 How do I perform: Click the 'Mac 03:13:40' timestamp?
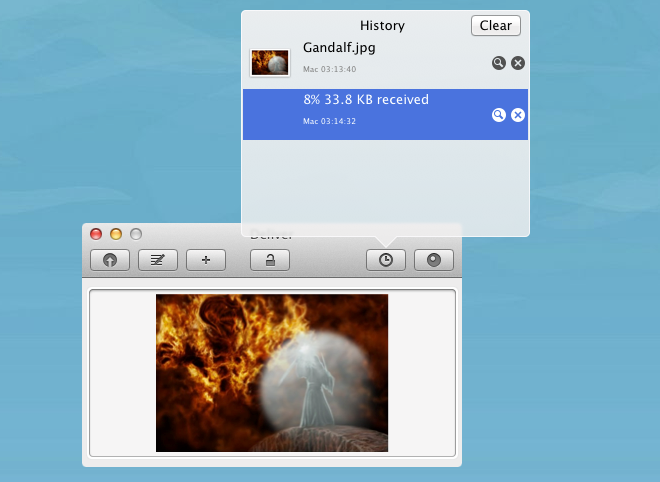tap(330, 69)
